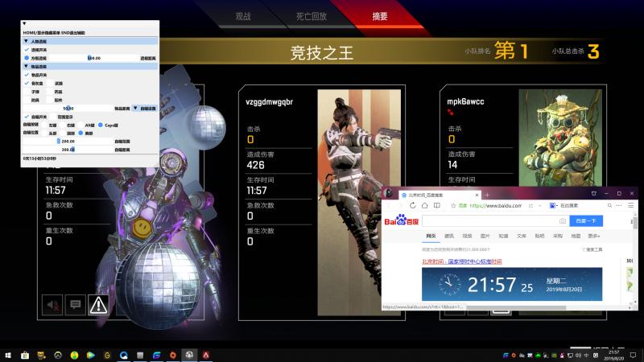This screenshot has height=362, width=644.
Task: Click the 百度一下 search button
Action: (x=586, y=220)
